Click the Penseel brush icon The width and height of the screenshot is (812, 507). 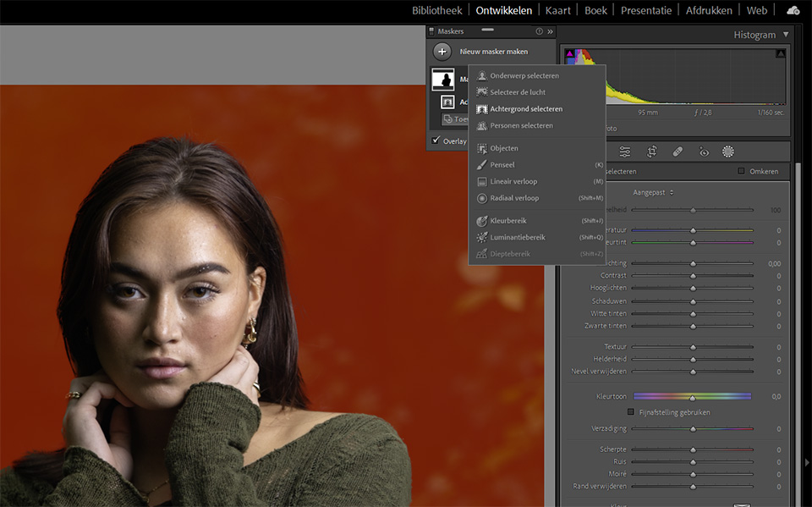coord(481,165)
